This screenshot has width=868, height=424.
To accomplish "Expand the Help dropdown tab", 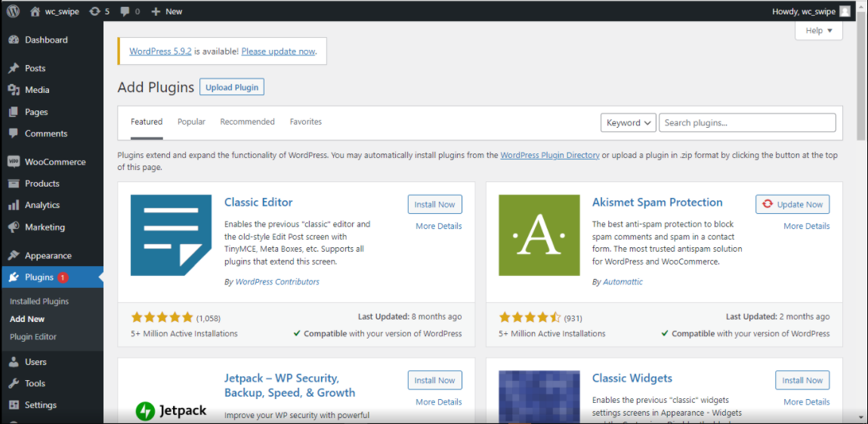I will [819, 31].
